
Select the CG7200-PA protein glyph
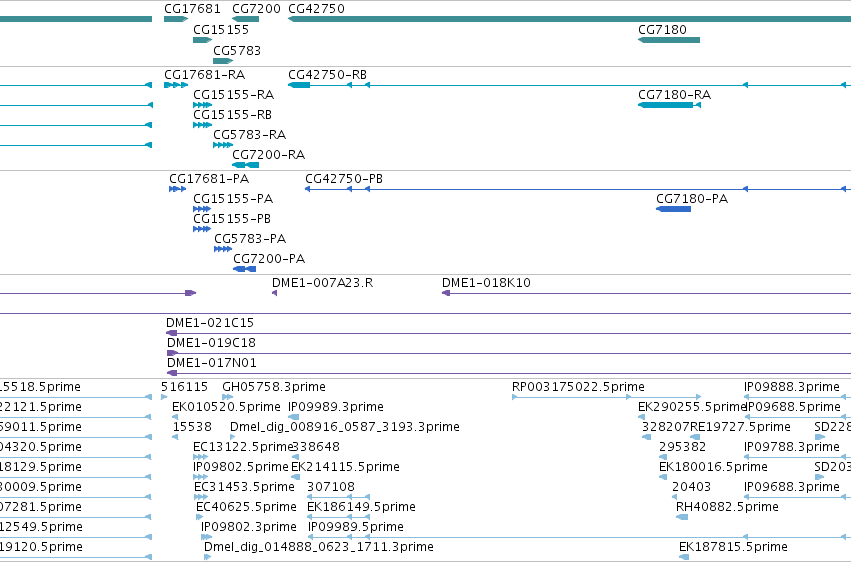tap(244, 269)
